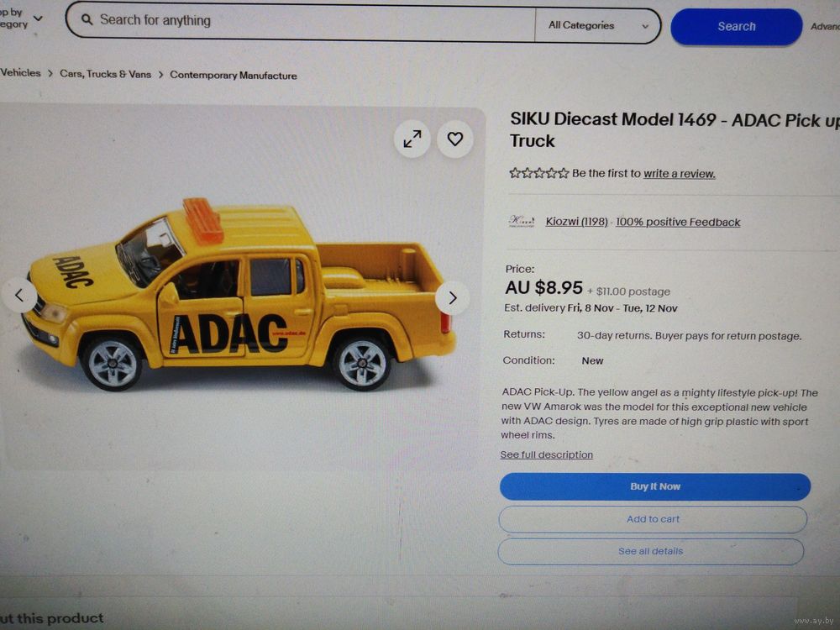The width and height of the screenshot is (840, 630).
Task: Go to the Vehicles breadcrumb
Action: (20, 73)
